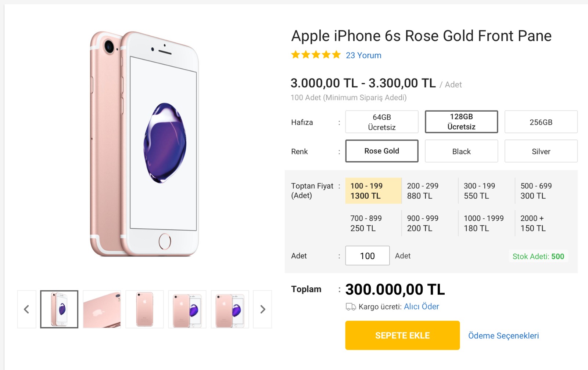Choose the Black color option
Viewport: 588px width, 370px height.
click(x=462, y=151)
